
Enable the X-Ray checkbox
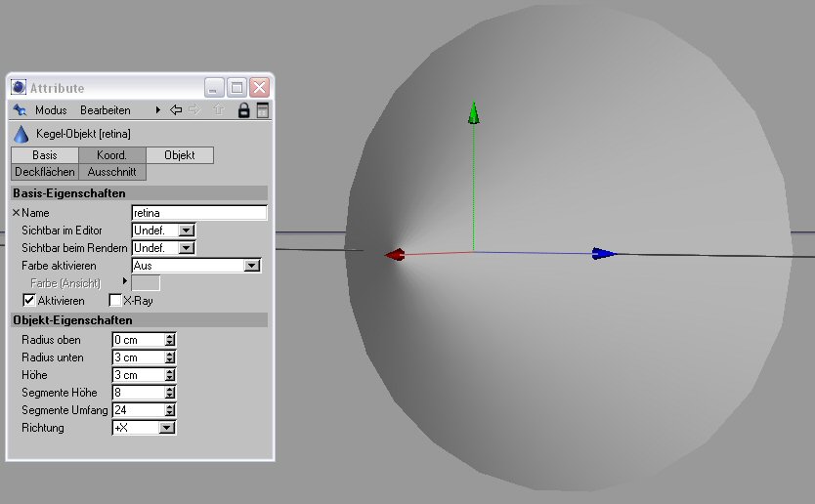click(115, 301)
